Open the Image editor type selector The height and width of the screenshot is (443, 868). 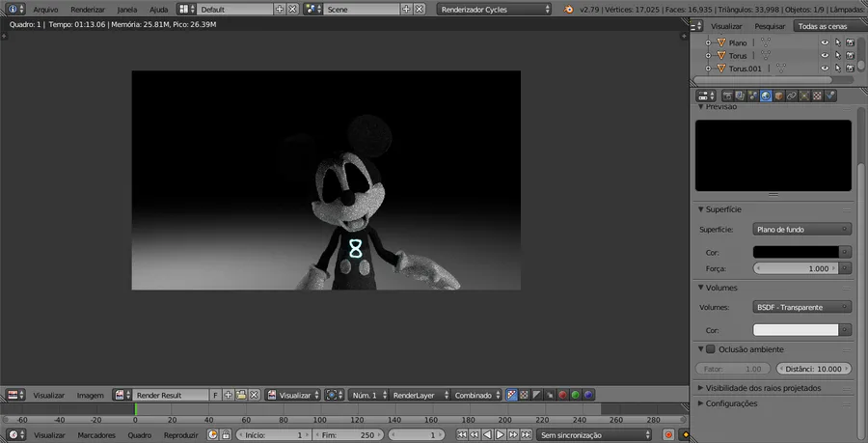[16, 396]
